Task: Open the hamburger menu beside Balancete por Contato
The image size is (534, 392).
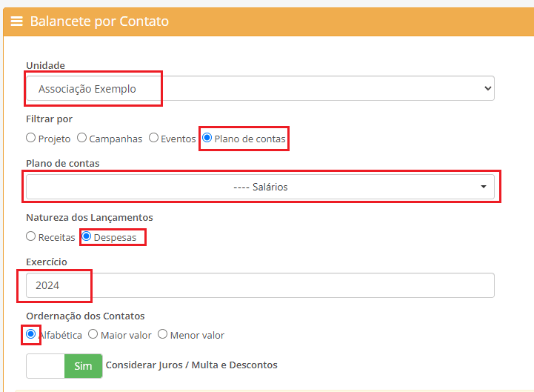Action: [17, 21]
